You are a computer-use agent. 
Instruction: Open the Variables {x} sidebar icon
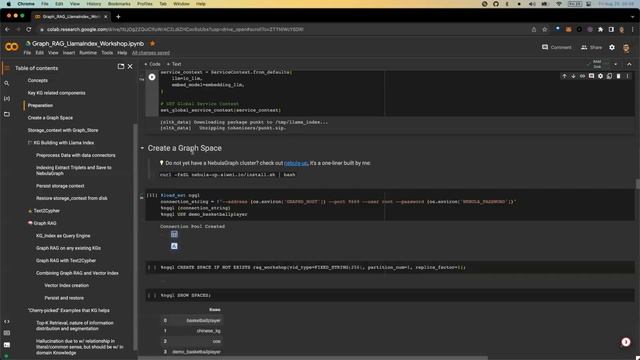click(7, 98)
